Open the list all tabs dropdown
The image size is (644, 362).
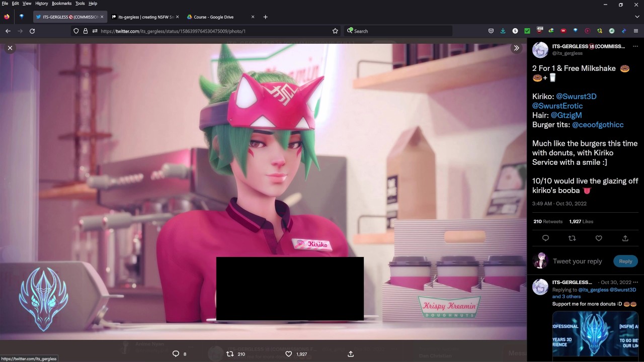(637, 17)
